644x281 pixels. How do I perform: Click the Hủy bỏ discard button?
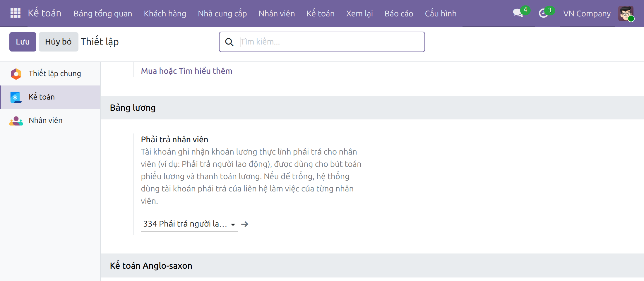tap(58, 42)
